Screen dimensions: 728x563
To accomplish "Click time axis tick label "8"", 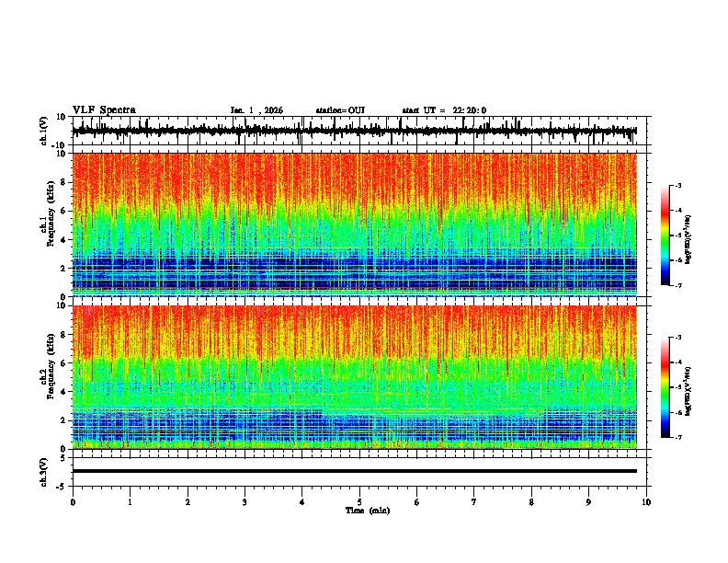I will [x=531, y=502].
